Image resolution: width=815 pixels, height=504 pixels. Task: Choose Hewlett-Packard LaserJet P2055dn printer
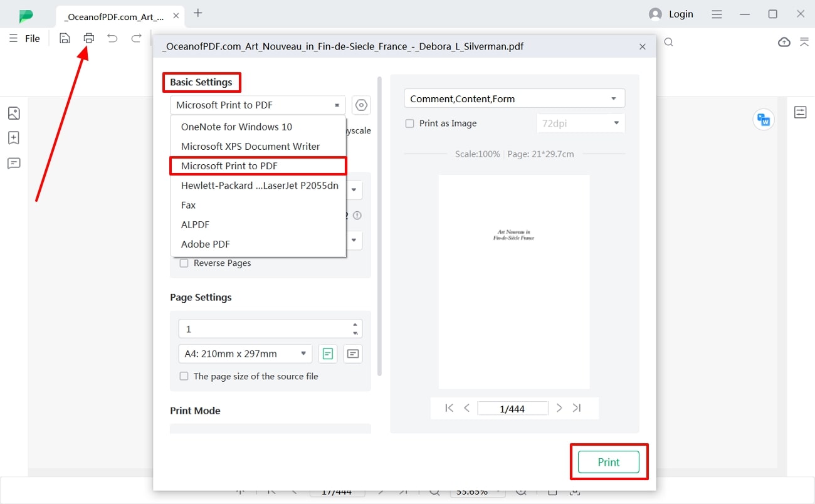click(x=258, y=186)
